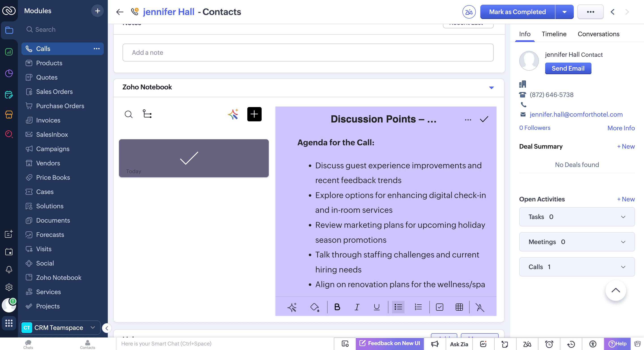Screen dimensions: 644x350
Task: Open the Conversations tab
Action: [598, 34]
